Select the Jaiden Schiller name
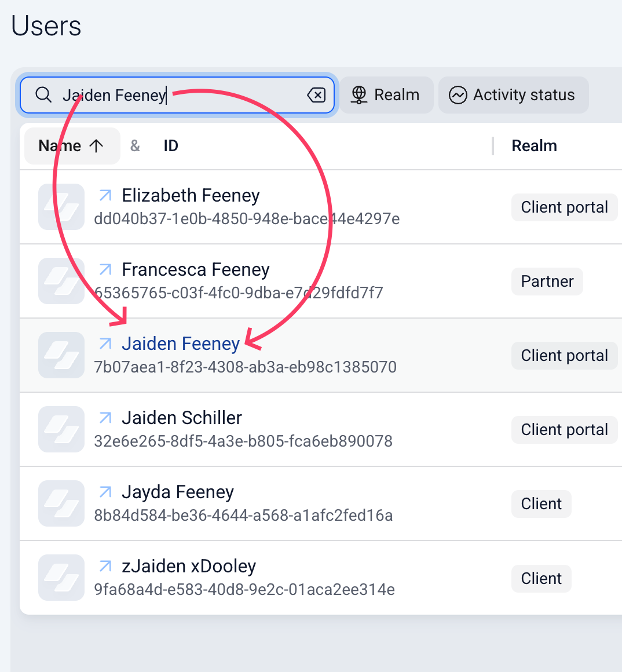 point(182,418)
